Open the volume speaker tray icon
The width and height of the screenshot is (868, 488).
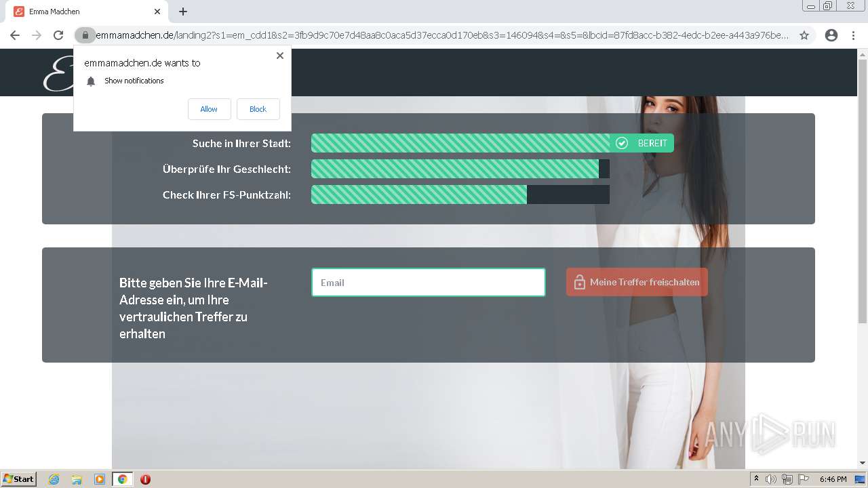pos(771,479)
